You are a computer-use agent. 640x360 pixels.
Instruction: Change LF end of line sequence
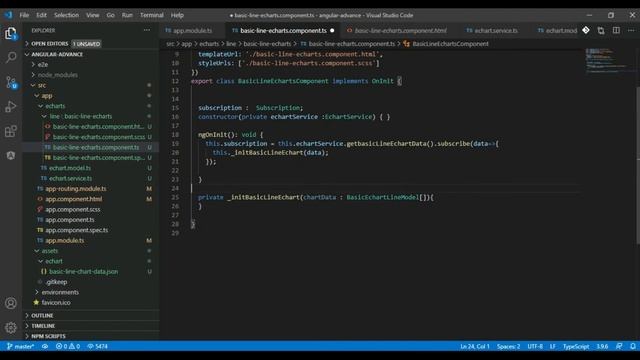(x=553, y=346)
